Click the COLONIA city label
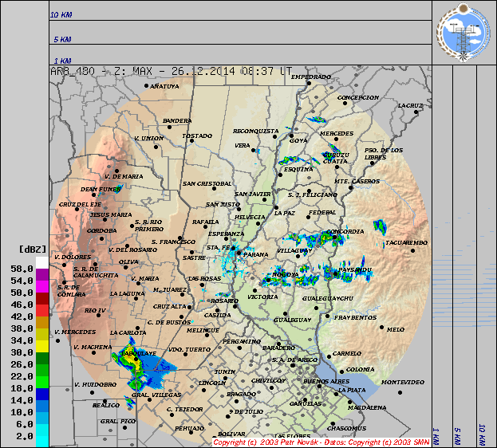The height and width of the screenshot is (448, 497). (360, 369)
